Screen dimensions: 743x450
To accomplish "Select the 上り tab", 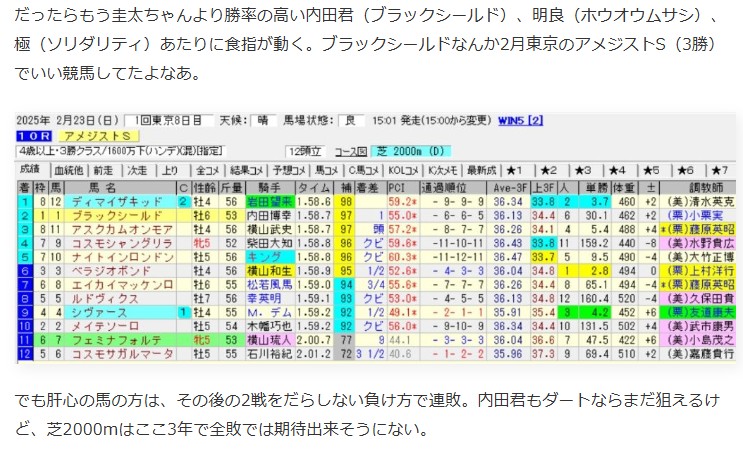I will 170,171.
